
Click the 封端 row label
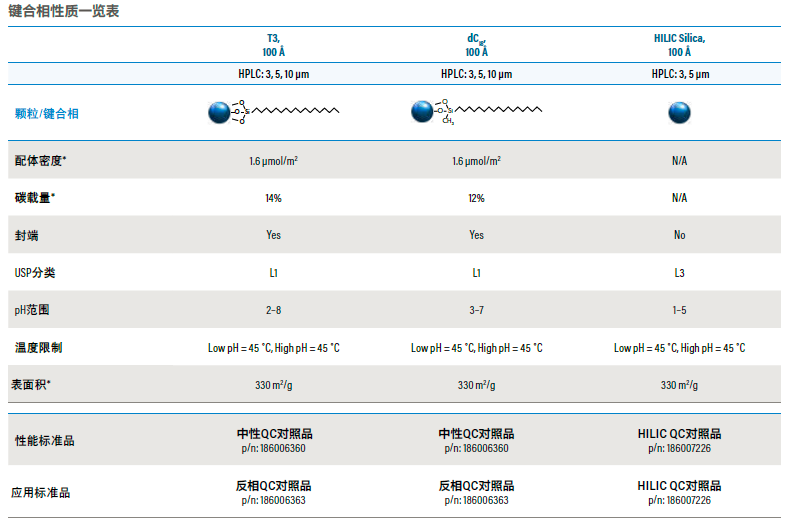tap(26, 235)
